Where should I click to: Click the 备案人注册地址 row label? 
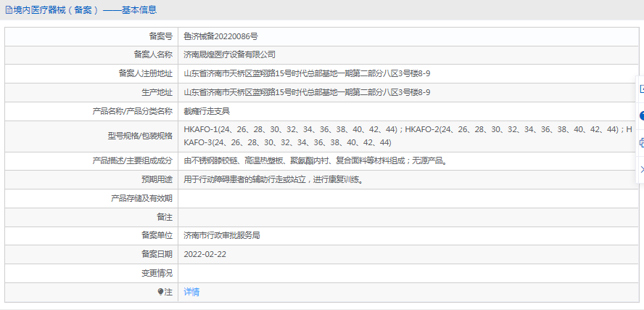[145, 73]
